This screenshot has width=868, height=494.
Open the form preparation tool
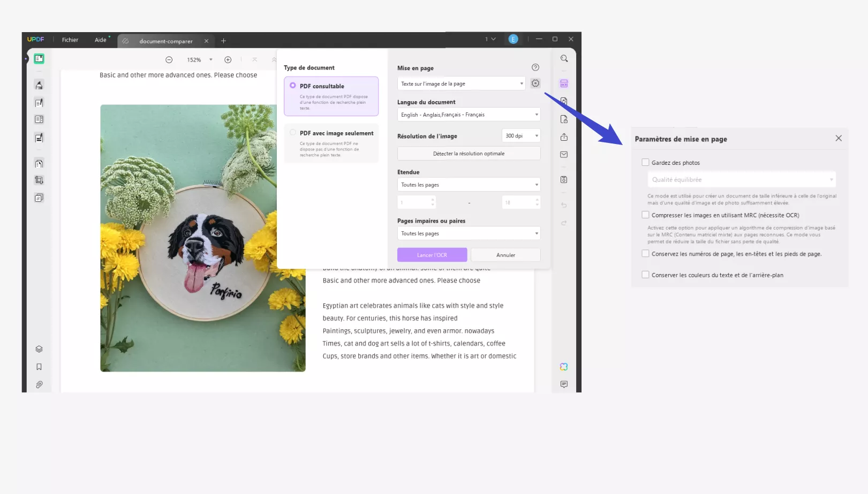[x=39, y=119]
